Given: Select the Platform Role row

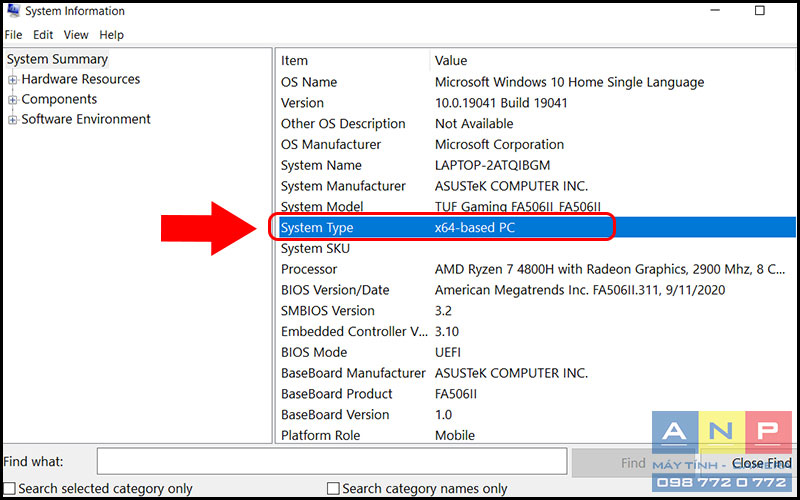Looking at the screenshot, I should pyautogui.click(x=536, y=436).
